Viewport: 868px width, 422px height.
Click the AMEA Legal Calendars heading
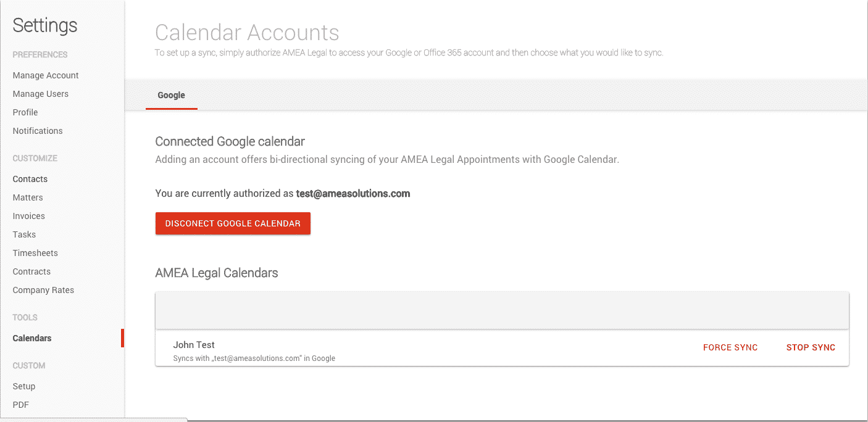217,273
